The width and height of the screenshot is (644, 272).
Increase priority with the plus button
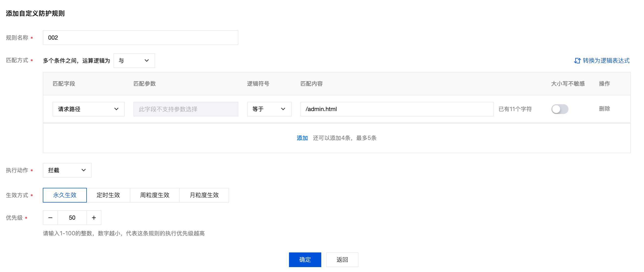click(94, 218)
